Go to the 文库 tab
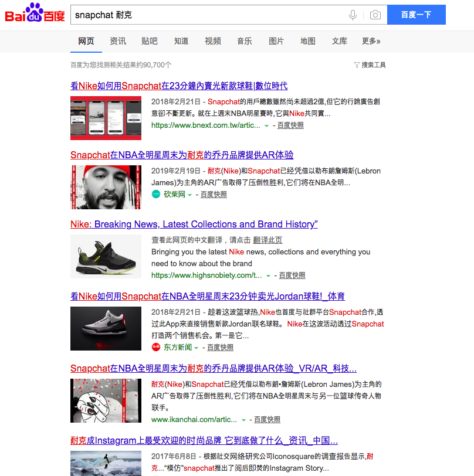The image size is (474, 476). (340, 41)
